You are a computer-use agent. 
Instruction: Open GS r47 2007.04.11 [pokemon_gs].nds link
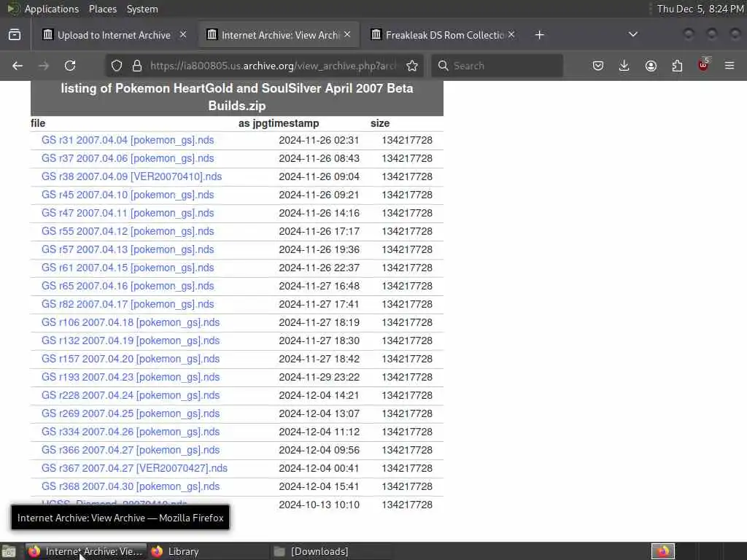(x=128, y=213)
